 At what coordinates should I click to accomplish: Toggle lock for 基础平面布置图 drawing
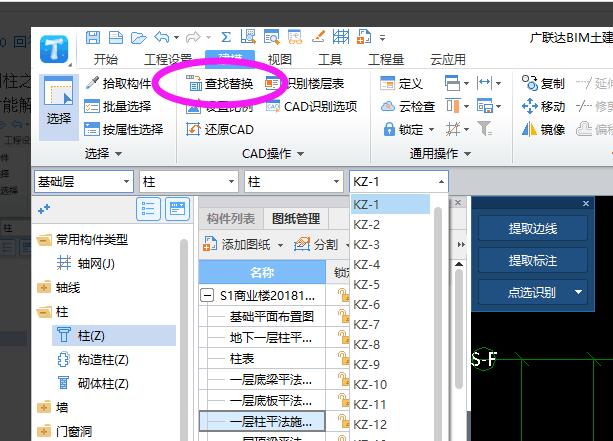tap(343, 316)
